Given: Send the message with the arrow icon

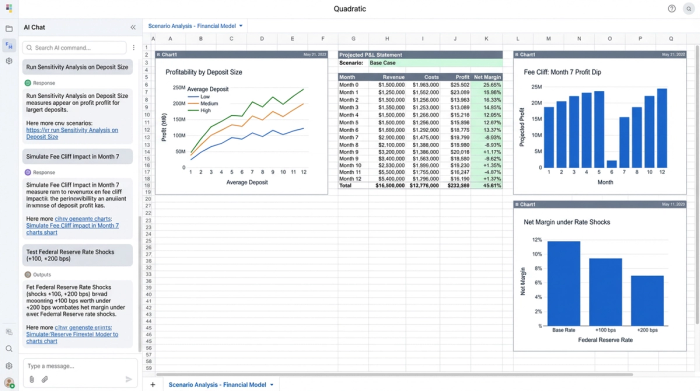Looking at the screenshot, I should coord(129,379).
